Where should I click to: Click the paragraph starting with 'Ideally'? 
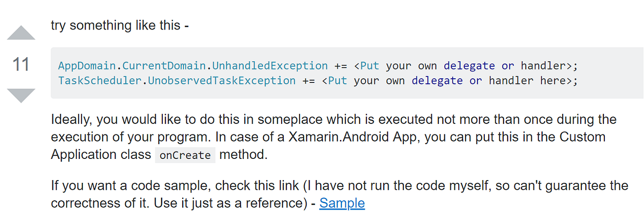(x=334, y=137)
